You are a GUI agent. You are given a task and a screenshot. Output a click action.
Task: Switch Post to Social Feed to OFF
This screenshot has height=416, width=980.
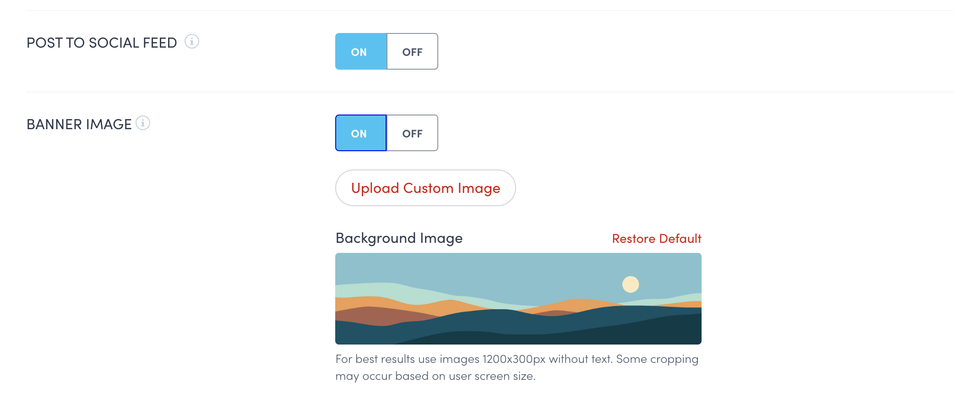[412, 52]
